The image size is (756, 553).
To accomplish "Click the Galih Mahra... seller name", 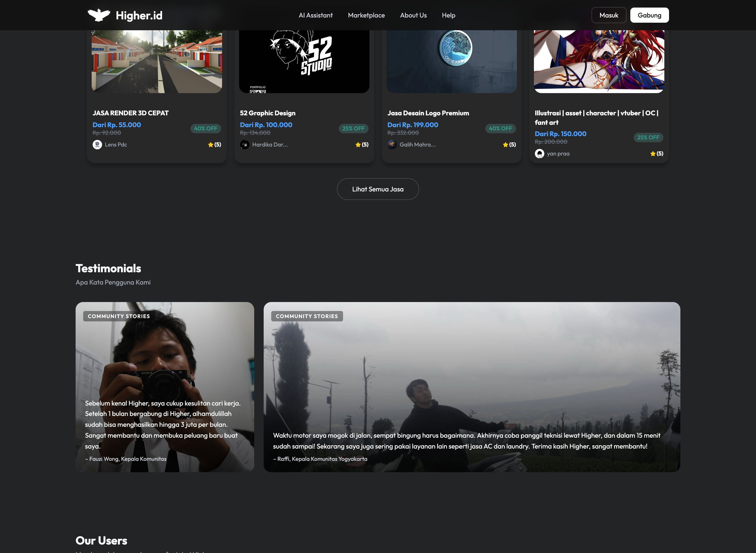I will 417,145.
